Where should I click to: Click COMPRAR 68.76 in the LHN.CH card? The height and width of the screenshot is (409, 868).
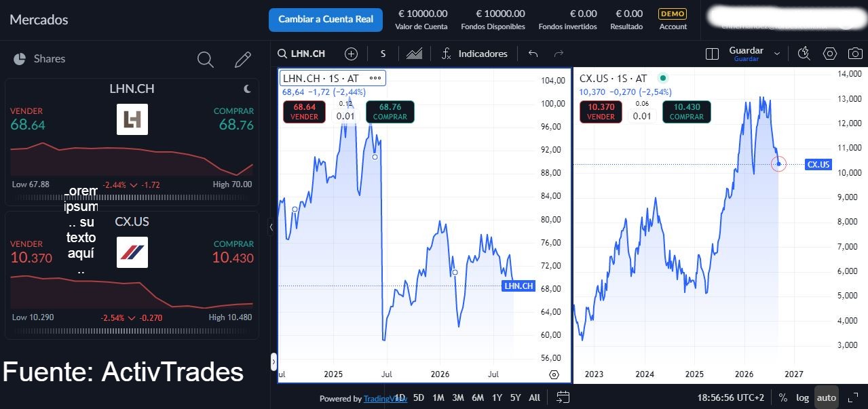coord(234,119)
